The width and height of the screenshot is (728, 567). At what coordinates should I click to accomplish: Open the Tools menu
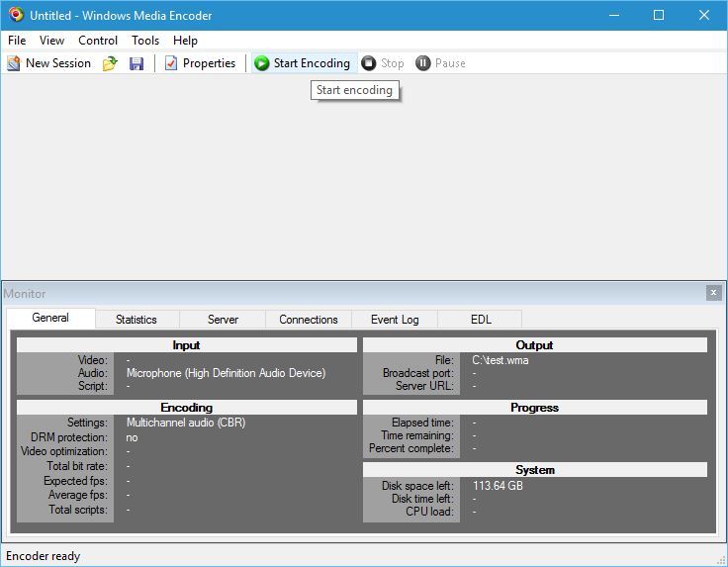point(145,41)
